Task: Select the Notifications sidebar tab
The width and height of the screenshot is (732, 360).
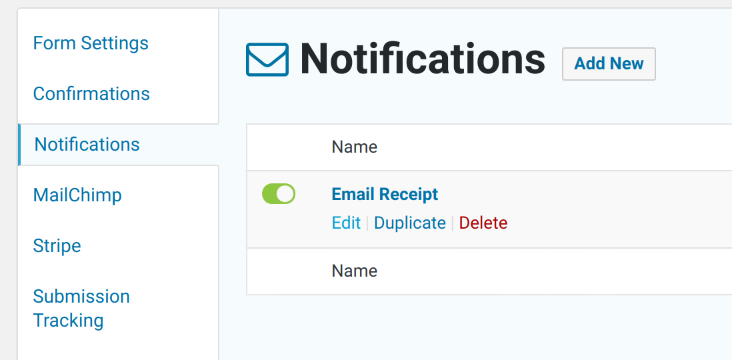Action: [x=87, y=144]
